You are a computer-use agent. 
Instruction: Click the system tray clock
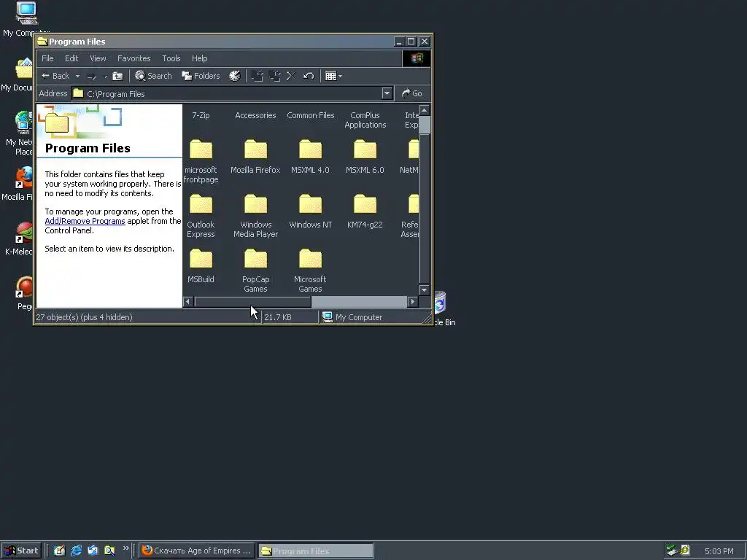point(719,551)
